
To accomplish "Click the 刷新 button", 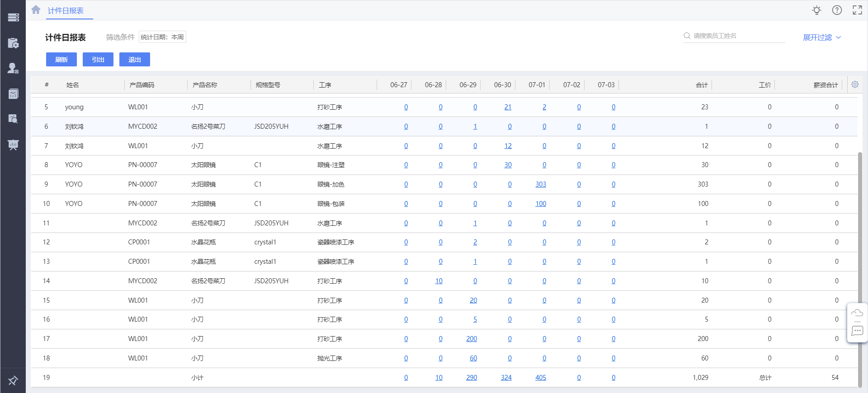I will (61, 60).
